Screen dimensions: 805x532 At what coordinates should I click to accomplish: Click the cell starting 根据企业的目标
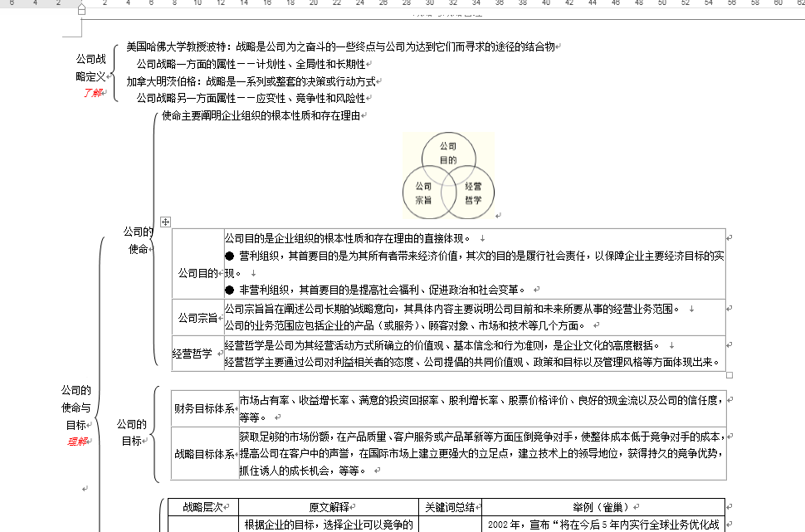pos(329,525)
